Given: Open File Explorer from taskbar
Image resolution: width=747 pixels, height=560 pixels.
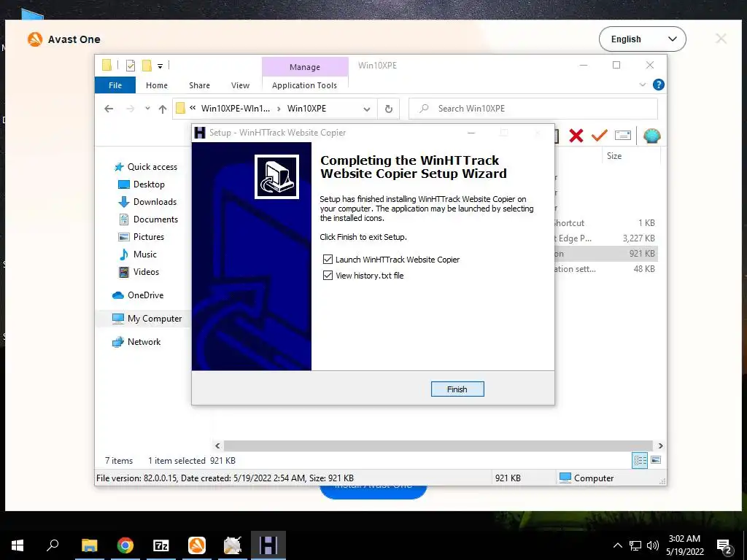Looking at the screenshot, I should click(89, 545).
